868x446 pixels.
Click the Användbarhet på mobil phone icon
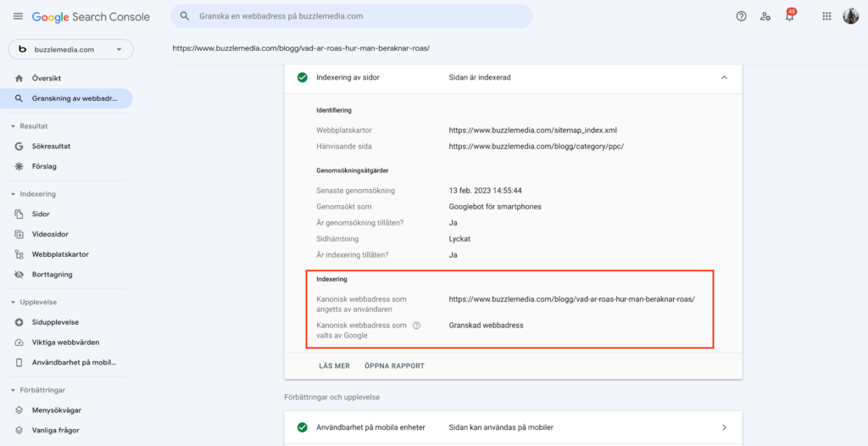[x=19, y=362]
